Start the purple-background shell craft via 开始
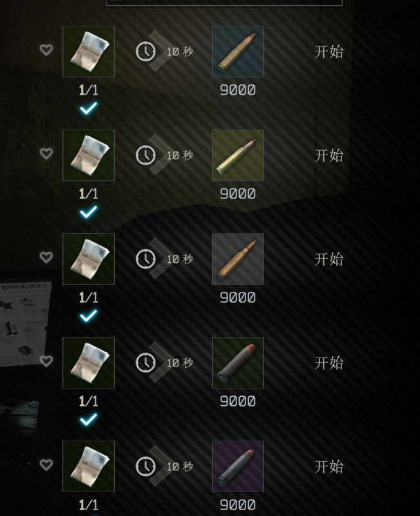This screenshot has height=516, width=420. coord(329,466)
